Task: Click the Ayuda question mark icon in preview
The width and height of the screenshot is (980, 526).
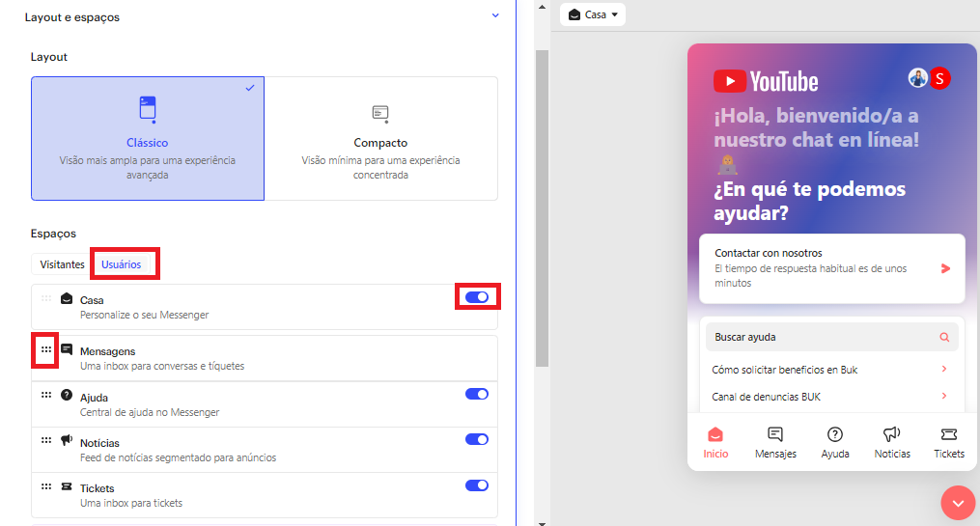Action: click(835, 434)
